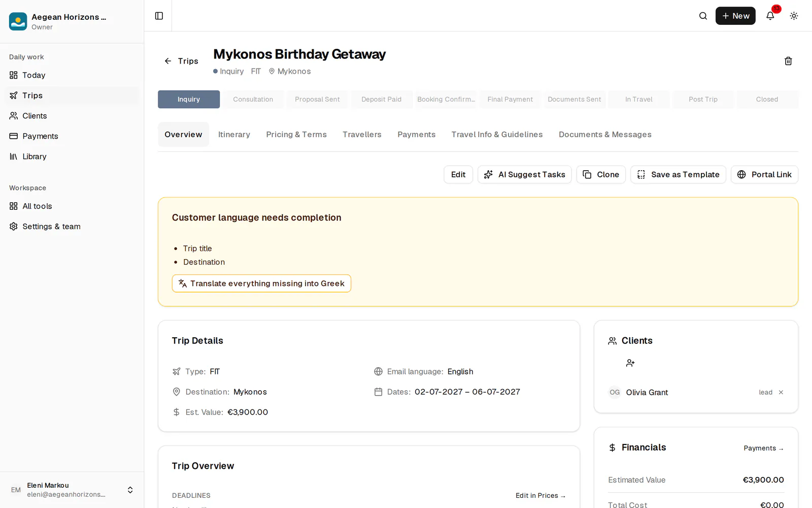Open Clients in the sidebar
Viewport: 812px width, 508px height.
coord(72,116)
